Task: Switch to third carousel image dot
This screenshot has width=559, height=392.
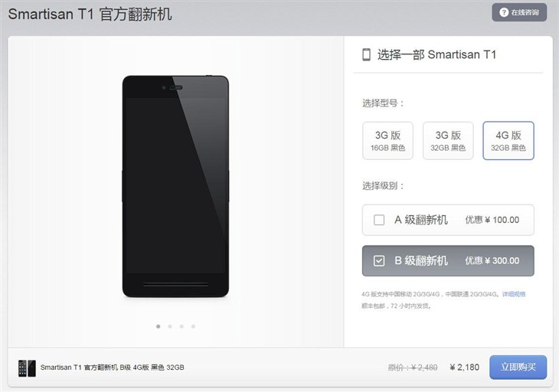Action: click(181, 326)
